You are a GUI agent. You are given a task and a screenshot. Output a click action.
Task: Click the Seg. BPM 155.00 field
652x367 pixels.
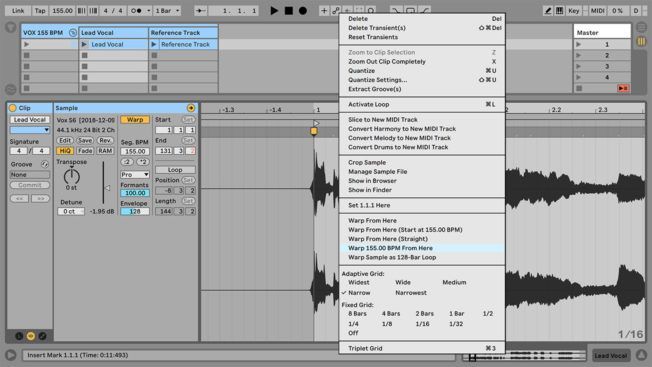[x=135, y=151]
